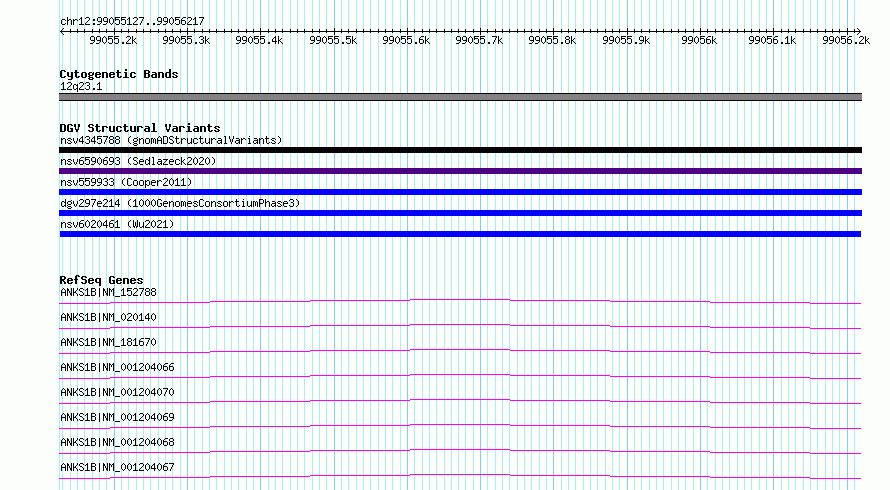
Task: Select the magenta intron line of NM_020140
Action: 460,324
